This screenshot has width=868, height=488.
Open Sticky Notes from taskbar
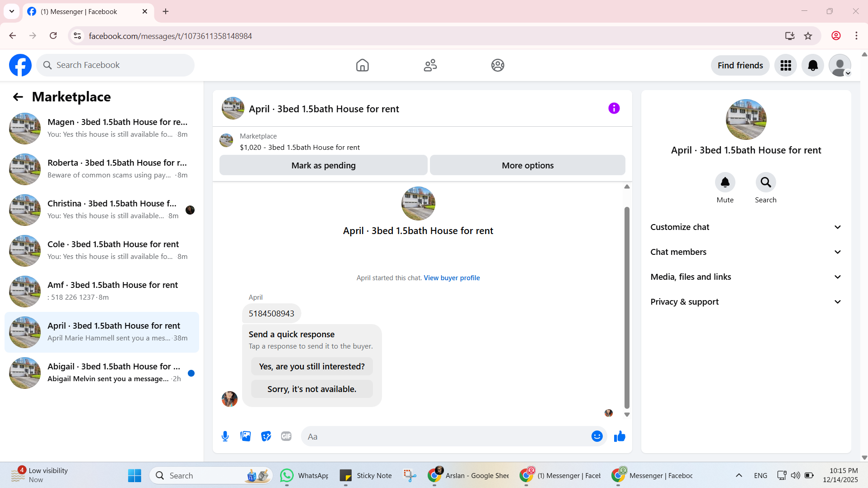click(366, 476)
